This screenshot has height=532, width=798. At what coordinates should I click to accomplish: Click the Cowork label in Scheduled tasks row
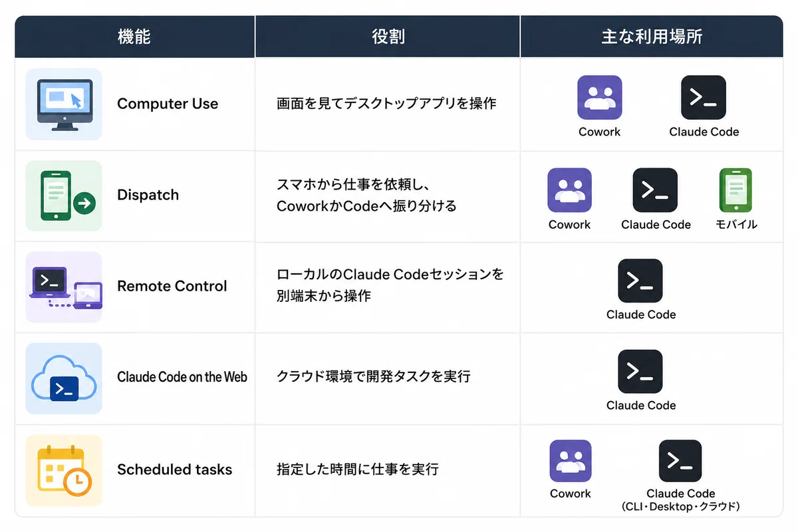click(571, 493)
